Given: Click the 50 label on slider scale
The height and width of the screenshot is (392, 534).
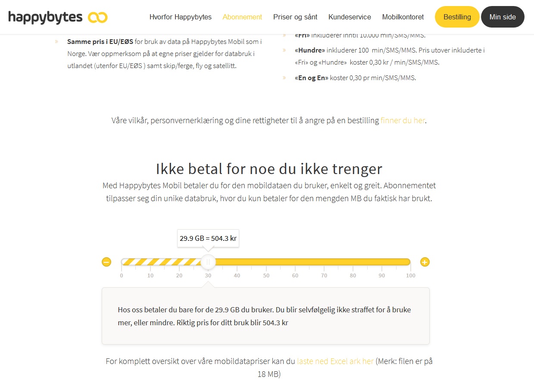Looking at the screenshot, I should 266,276.
